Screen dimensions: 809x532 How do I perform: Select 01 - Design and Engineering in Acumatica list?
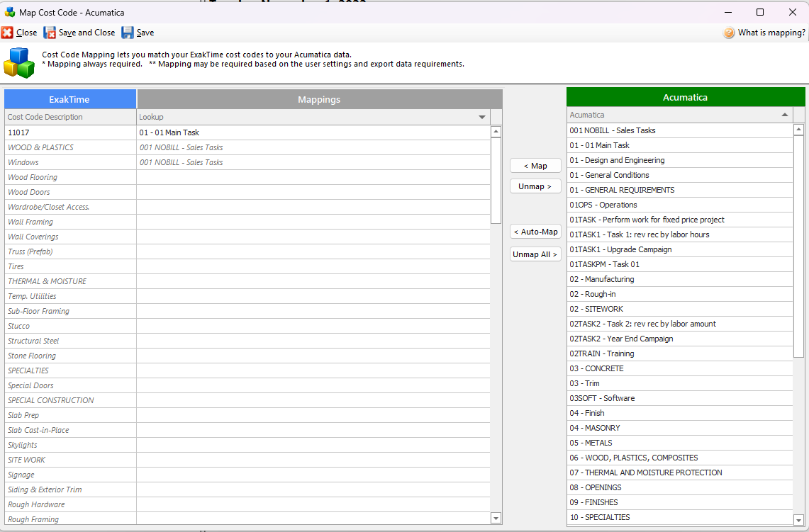(x=680, y=160)
